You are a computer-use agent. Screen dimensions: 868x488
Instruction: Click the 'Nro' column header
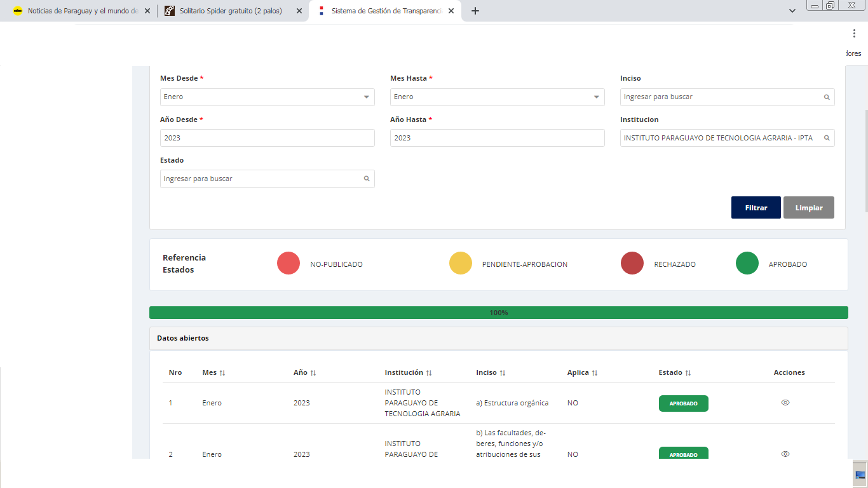[175, 372]
